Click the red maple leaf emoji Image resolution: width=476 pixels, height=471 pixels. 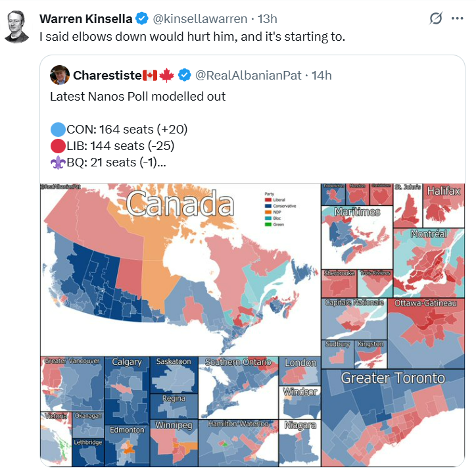166,75
